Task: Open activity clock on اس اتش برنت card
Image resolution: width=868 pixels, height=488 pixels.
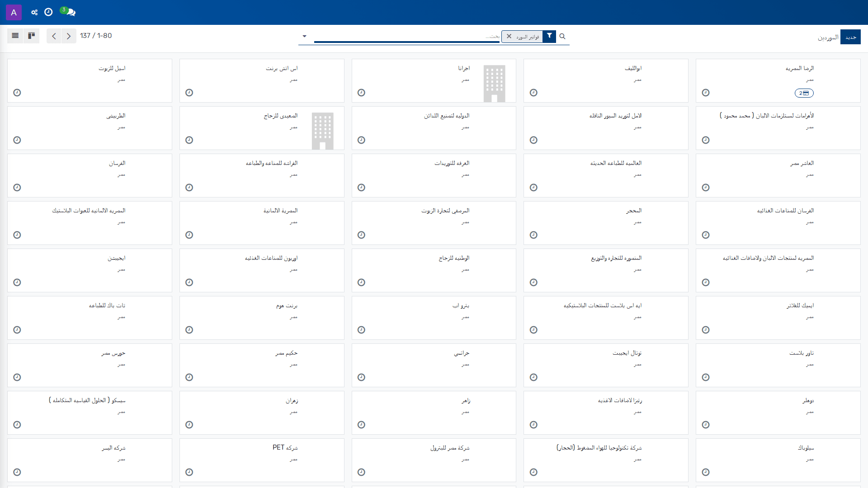Action: pyautogui.click(x=189, y=93)
